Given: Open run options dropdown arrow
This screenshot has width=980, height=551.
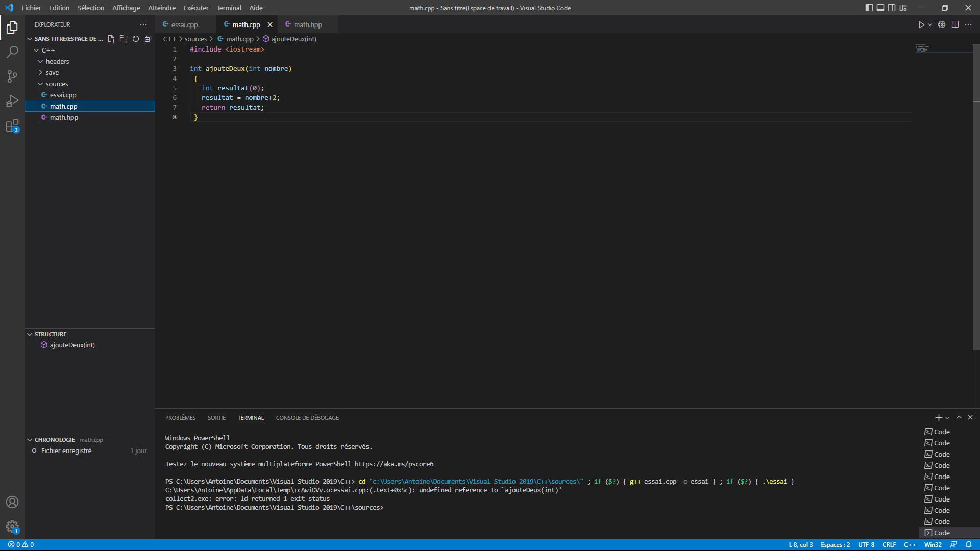Looking at the screenshot, I should 930,24.
